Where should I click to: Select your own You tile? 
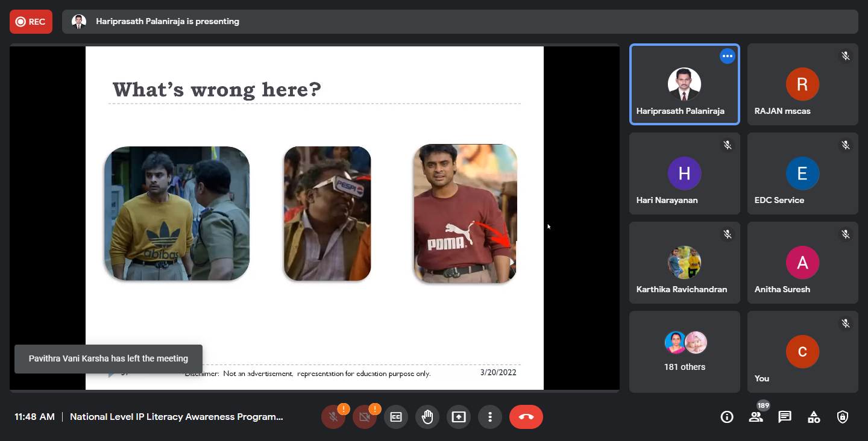point(803,352)
